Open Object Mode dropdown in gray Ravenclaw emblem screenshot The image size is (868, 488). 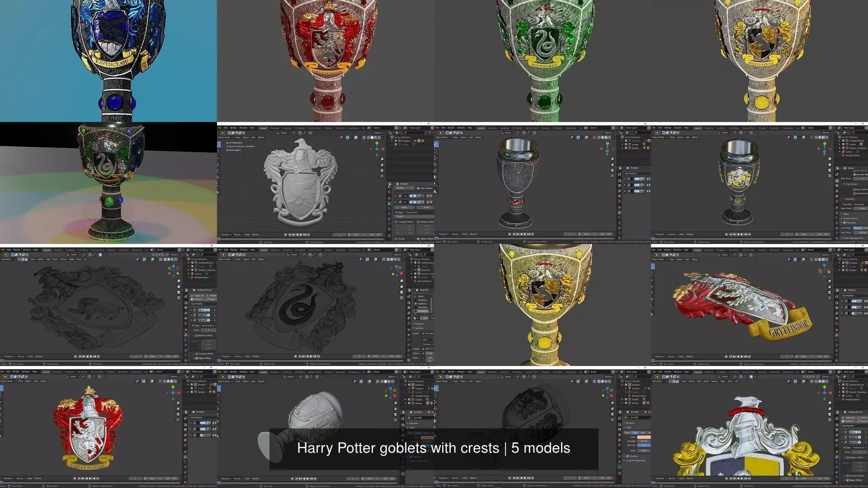pos(225,137)
